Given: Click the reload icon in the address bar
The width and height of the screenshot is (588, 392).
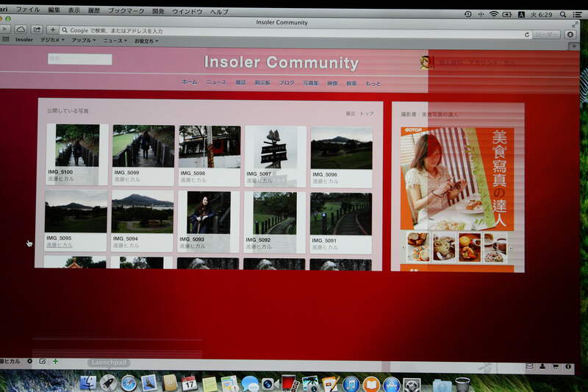Looking at the screenshot, I should [x=527, y=35].
